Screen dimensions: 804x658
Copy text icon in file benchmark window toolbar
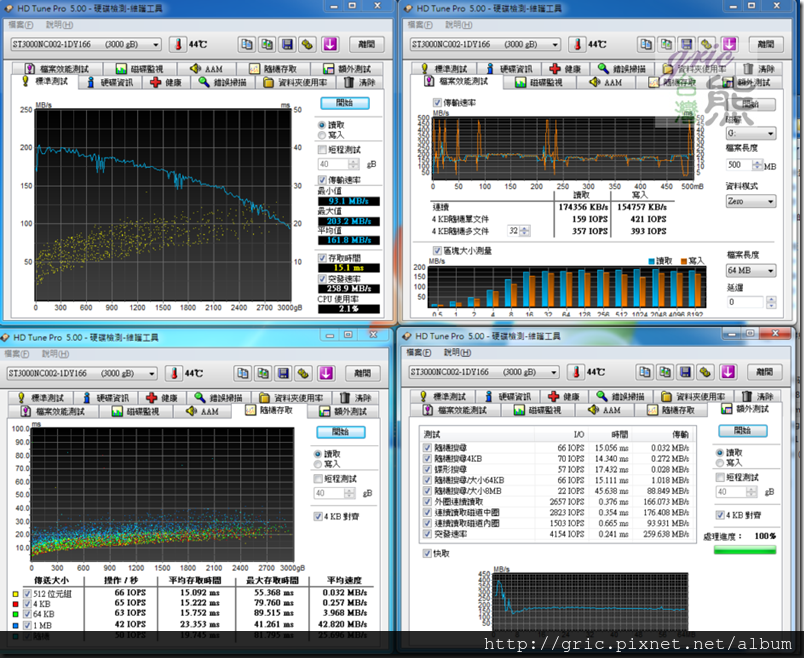click(646, 45)
